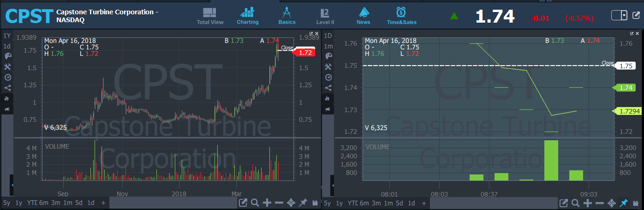This screenshot has height=210, width=644.
Task: Open right chart's tools (wrench) menu
Action: pyautogui.click(x=328, y=66)
